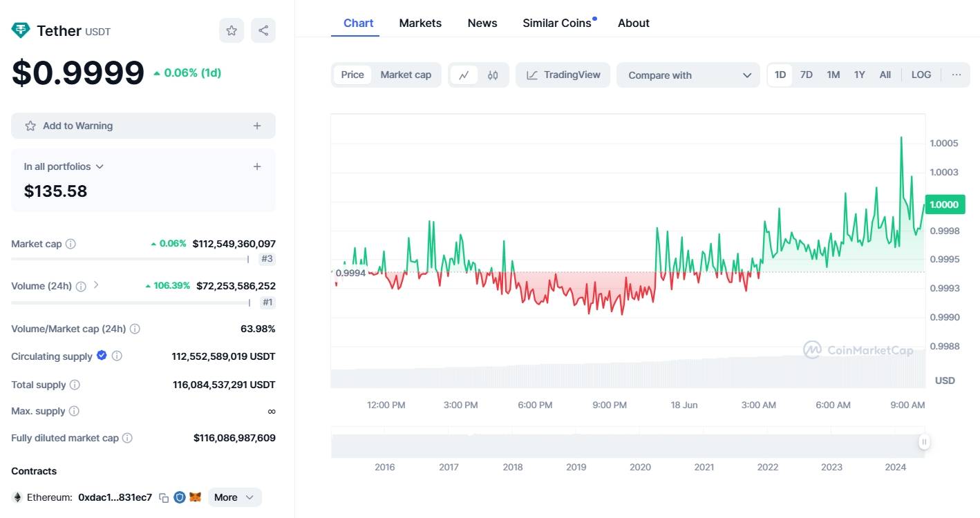Set chart range to 1Y
980x518 pixels.
click(859, 75)
